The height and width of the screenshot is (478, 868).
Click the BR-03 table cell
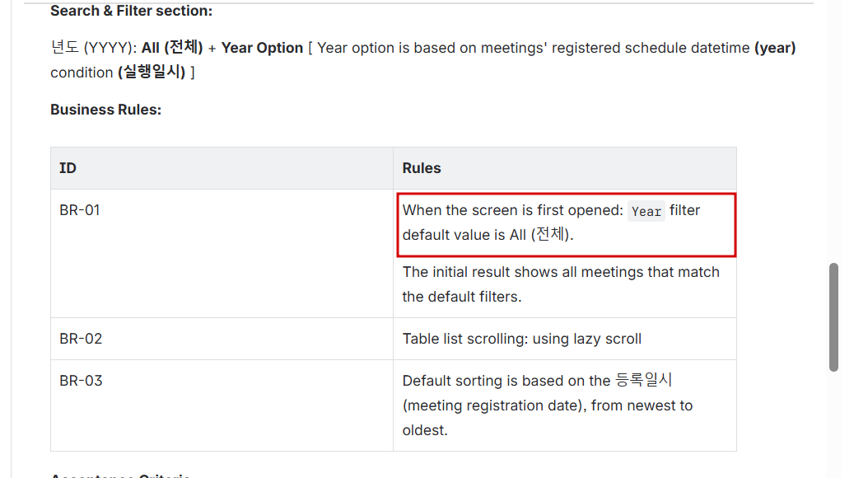point(81,381)
